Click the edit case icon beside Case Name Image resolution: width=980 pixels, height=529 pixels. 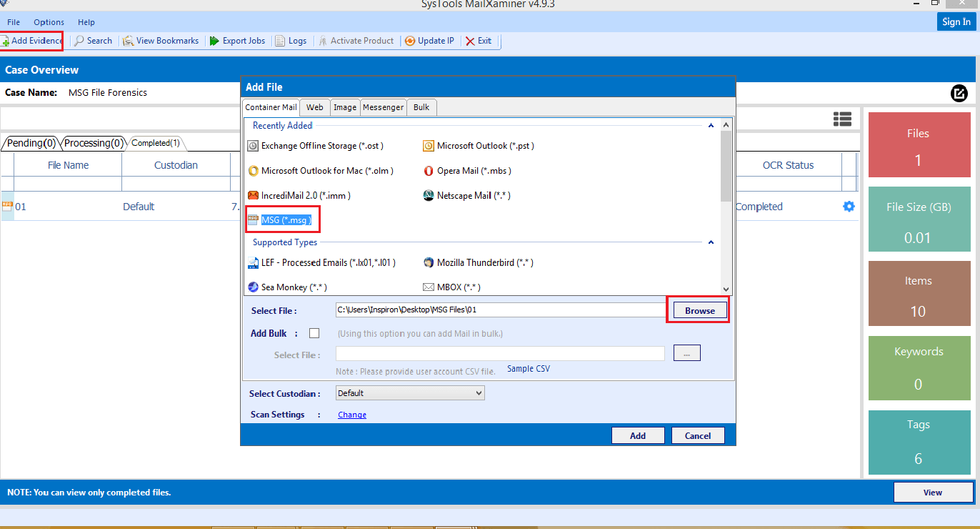tap(959, 93)
